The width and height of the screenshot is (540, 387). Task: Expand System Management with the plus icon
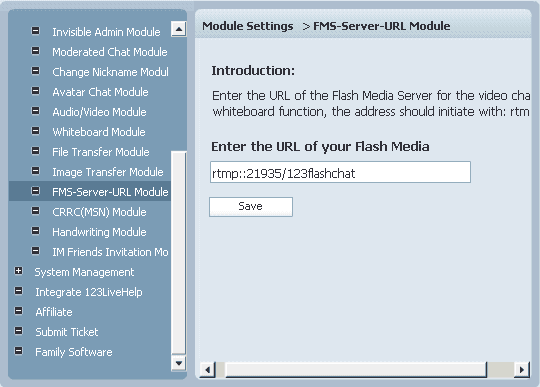[x=19, y=271]
